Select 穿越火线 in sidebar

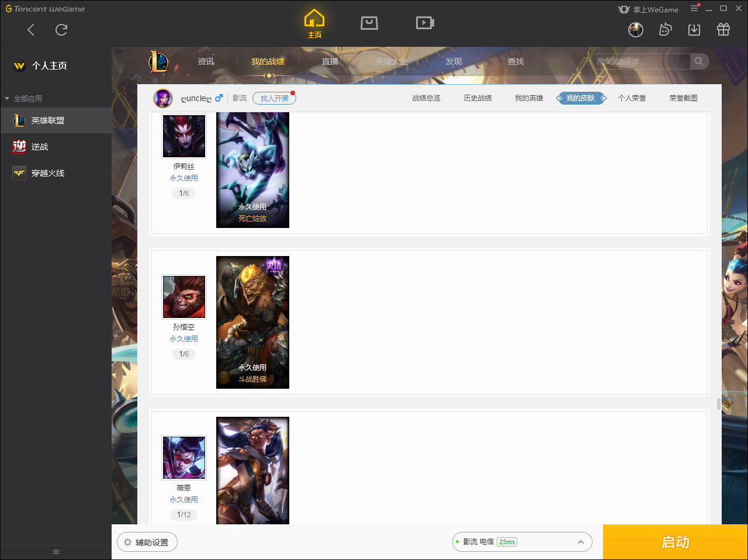tap(56, 173)
